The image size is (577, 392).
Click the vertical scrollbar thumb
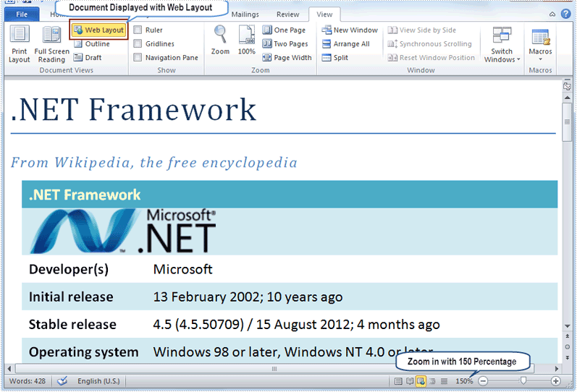point(567,122)
